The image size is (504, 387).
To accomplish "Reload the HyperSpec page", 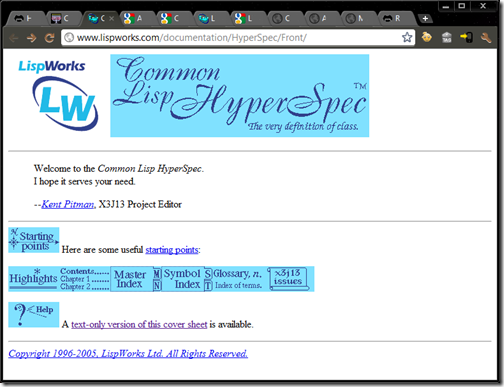I will (x=49, y=38).
